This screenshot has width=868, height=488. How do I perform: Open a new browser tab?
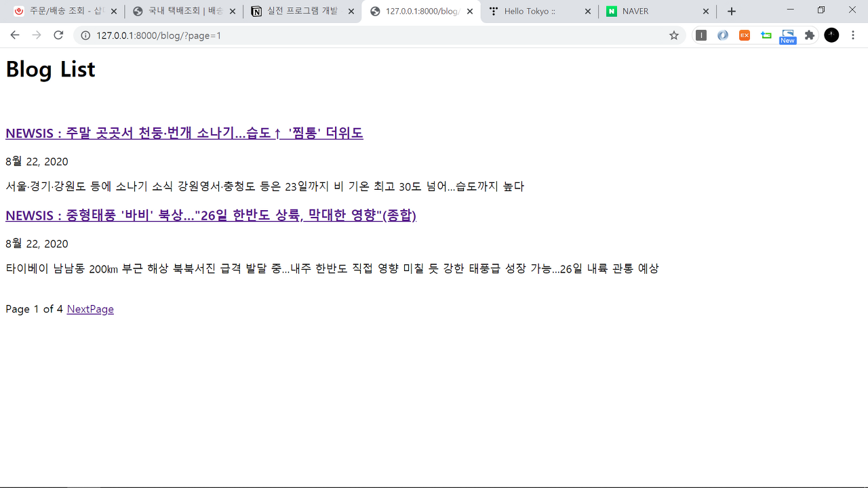click(x=731, y=12)
